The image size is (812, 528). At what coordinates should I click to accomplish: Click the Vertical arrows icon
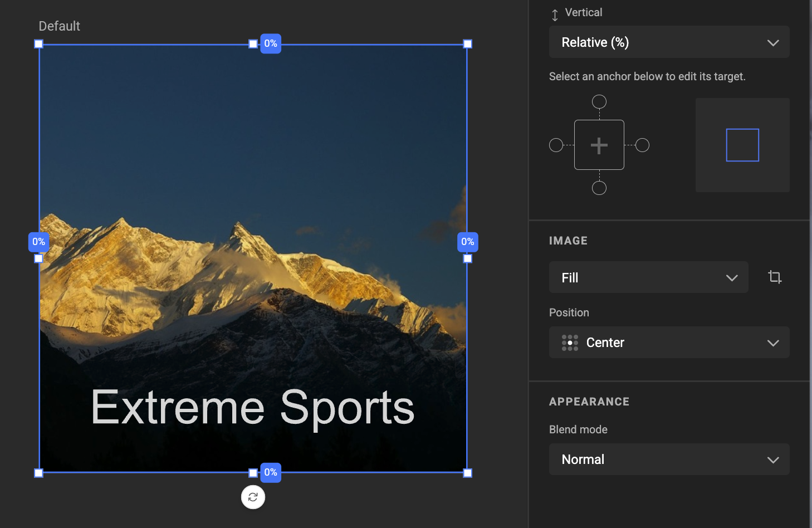[555, 15]
